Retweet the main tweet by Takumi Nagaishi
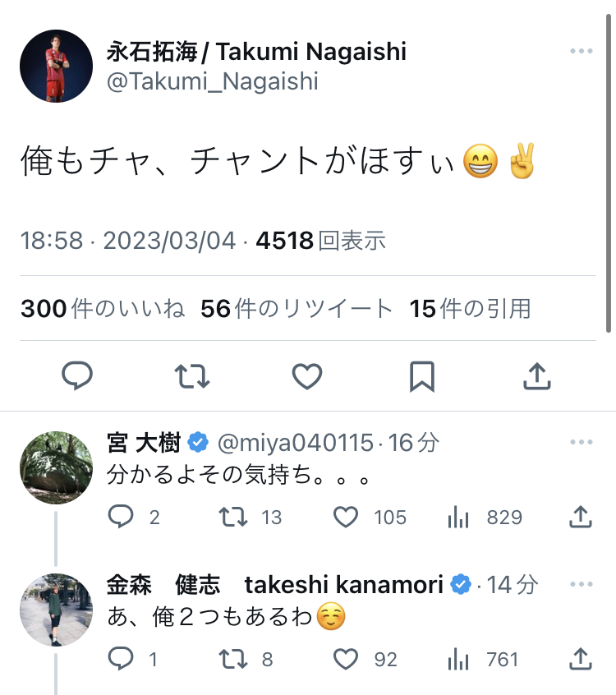This screenshot has height=695, width=616. tap(192, 376)
